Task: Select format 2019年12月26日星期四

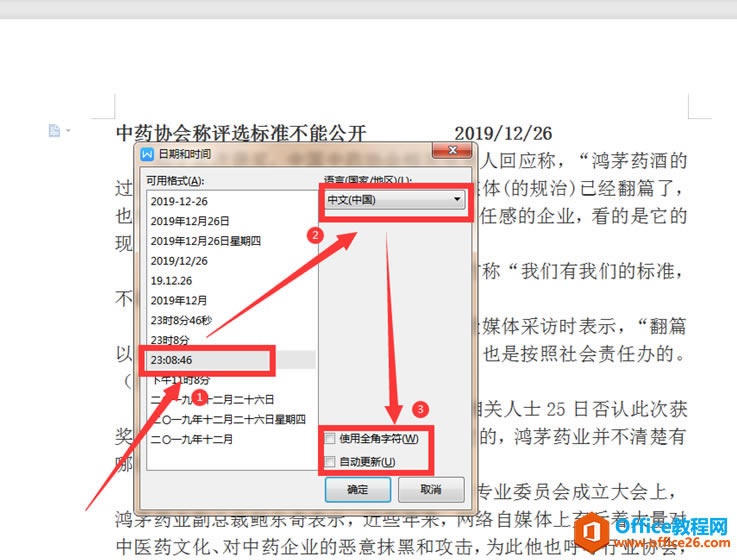Action: [232, 241]
